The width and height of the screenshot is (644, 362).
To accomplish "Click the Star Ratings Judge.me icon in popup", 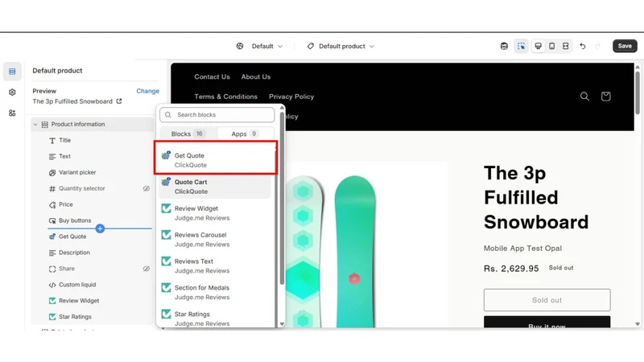I will [166, 314].
